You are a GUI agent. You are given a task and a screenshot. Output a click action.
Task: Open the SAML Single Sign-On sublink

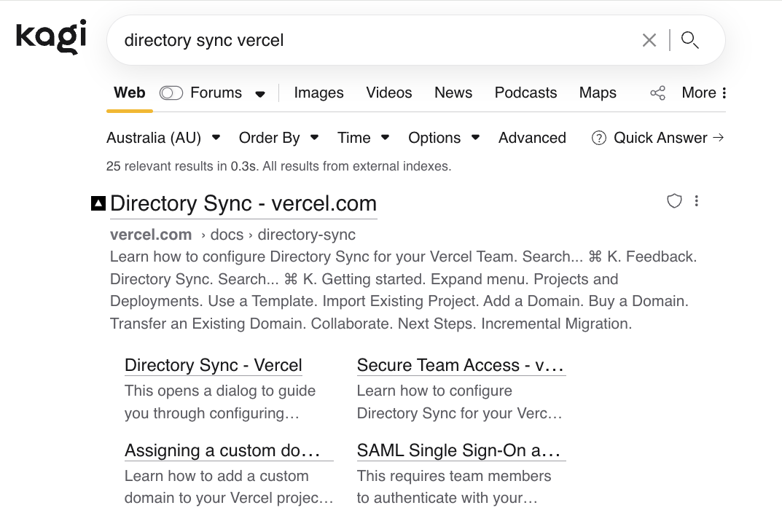click(461, 450)
